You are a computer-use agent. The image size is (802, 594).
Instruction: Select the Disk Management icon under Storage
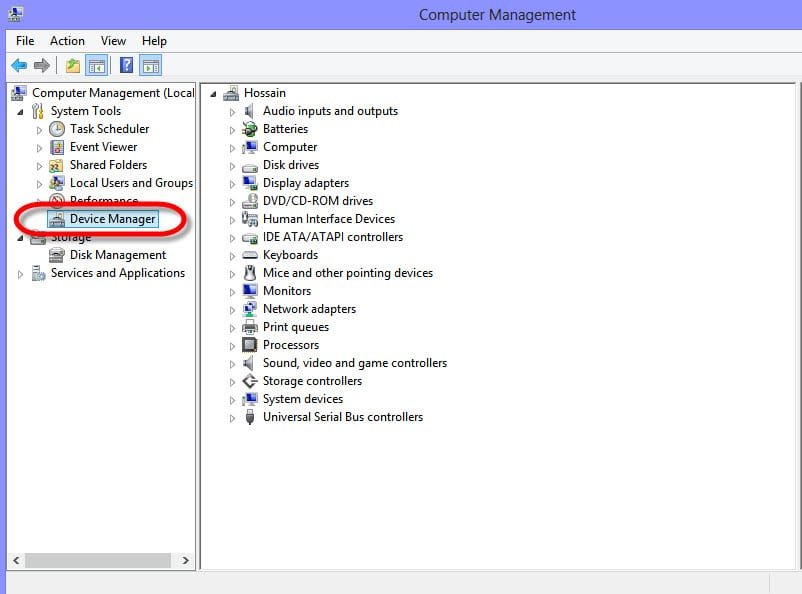click(x=57, y=254)
